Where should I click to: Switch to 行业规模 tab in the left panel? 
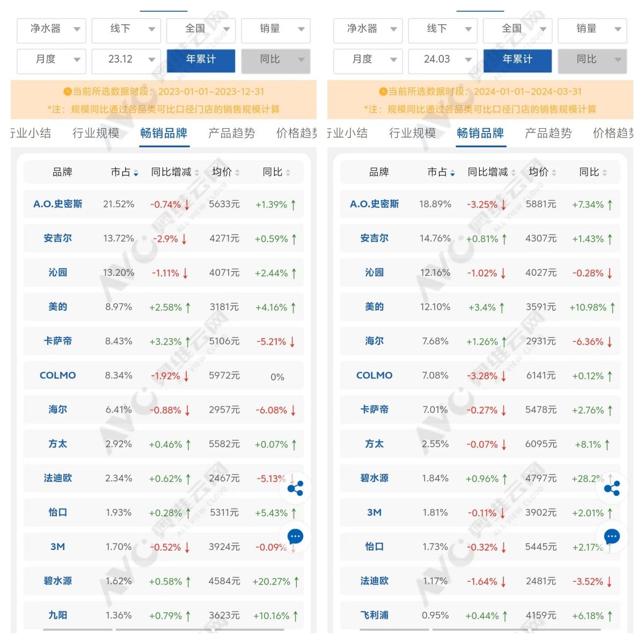click(x=96, y=133)
